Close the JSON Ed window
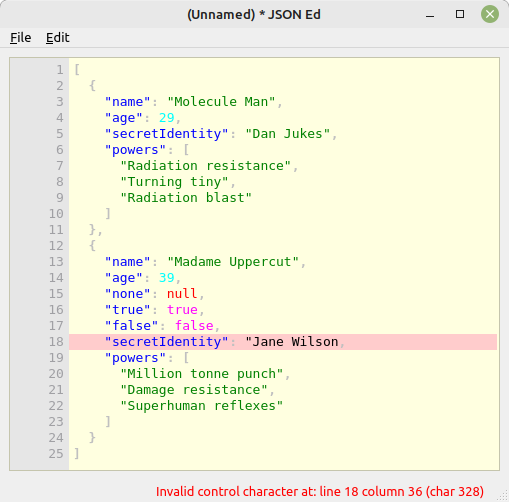The image size is (509, 502). (x=490, y=14)
